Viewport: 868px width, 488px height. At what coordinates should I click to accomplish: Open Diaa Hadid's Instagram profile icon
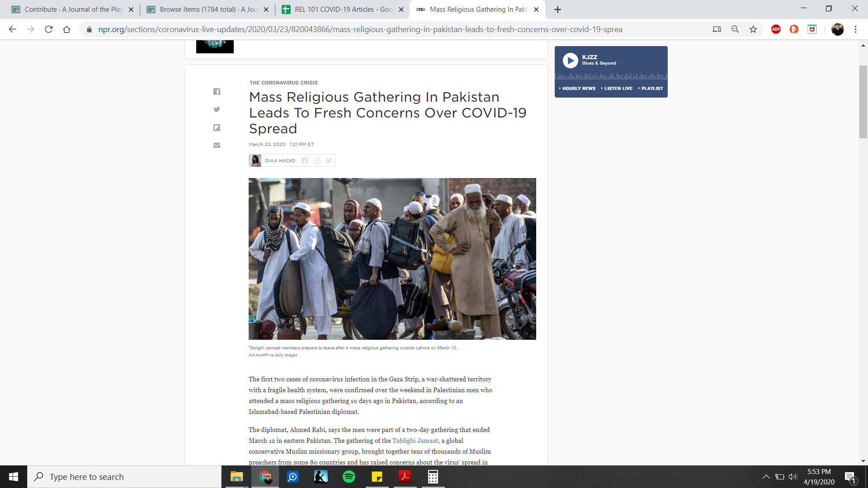[317, 160]
